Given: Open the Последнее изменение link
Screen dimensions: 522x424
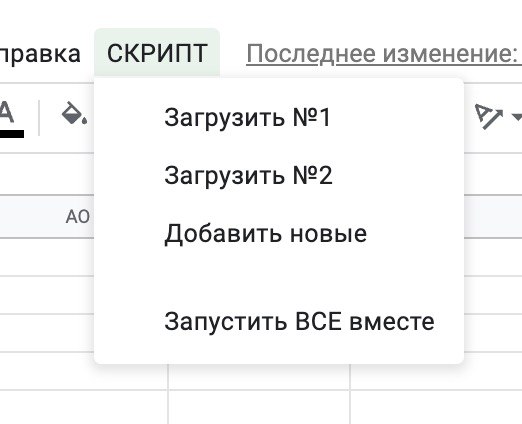Looking at the screenshot, I should tap(384, 54).
